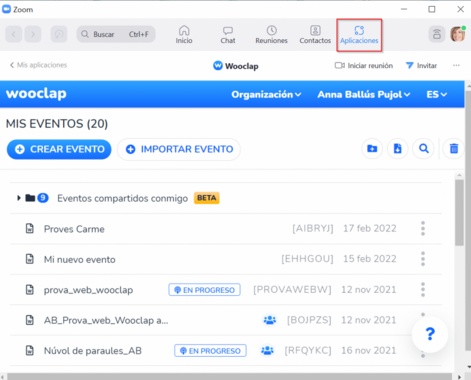Open the Aplicaciones tab

(359, 35)
